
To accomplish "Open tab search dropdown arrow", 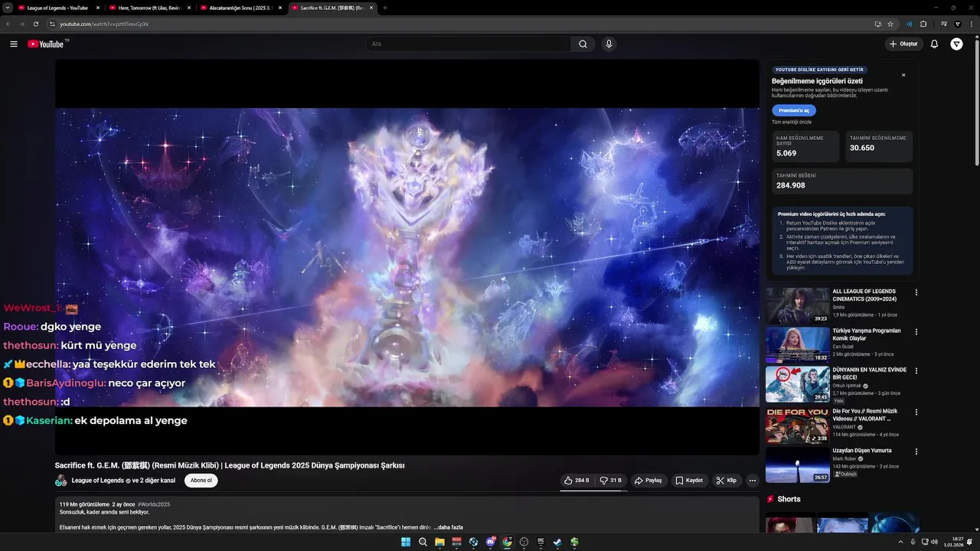I will click(8, 8).
